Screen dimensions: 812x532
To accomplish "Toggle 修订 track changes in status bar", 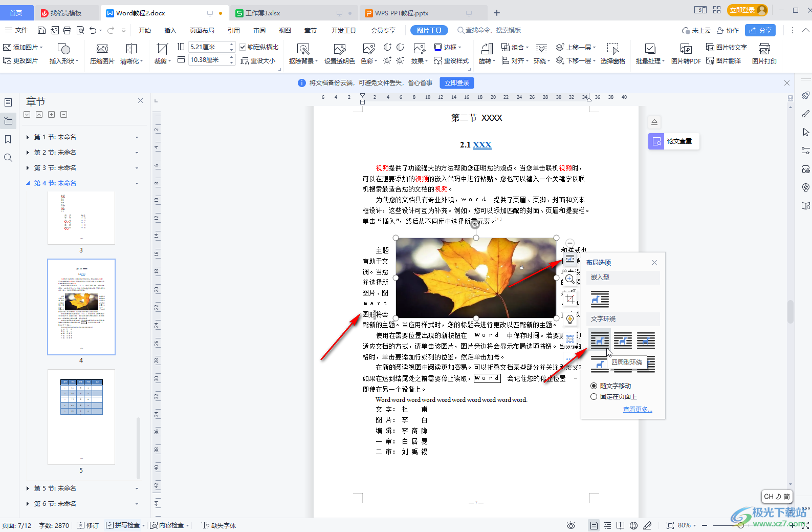I will 87,525.
